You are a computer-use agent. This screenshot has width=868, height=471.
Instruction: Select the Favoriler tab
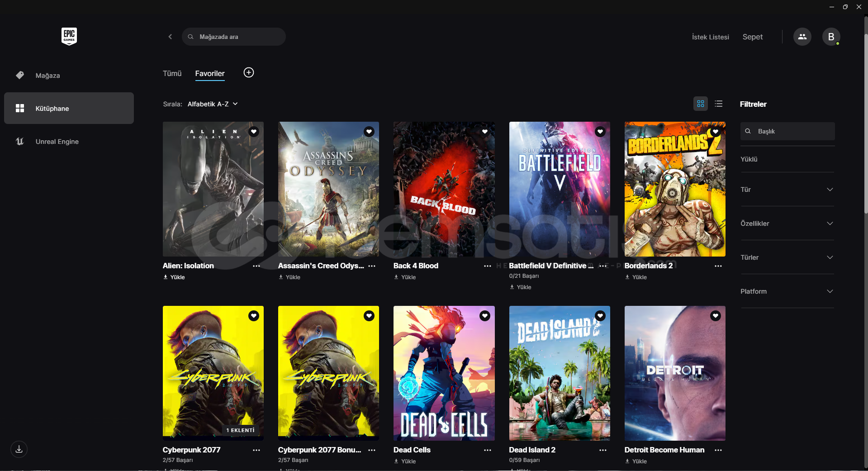210,73
